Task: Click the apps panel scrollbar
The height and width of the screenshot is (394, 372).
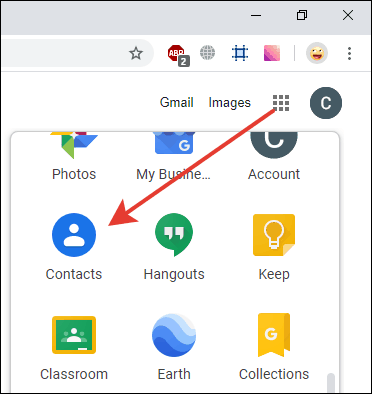Action: pos(331,383)
